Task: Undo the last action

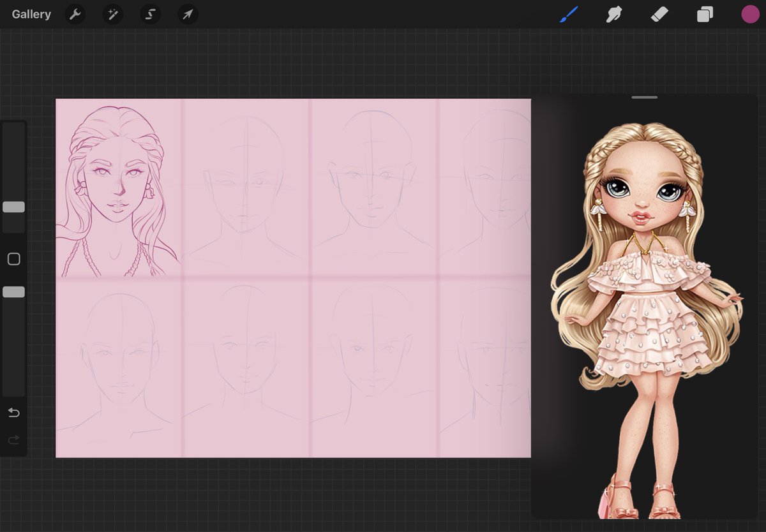Action: 13,413
